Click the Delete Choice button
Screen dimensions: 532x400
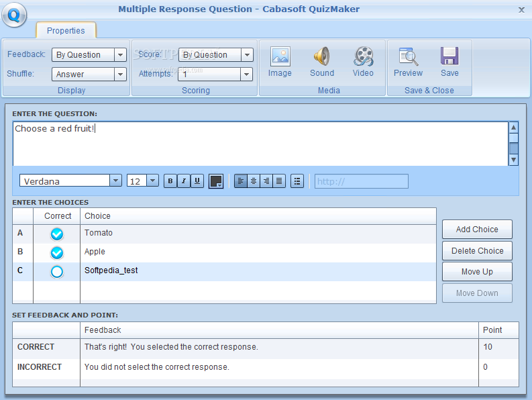(477, 250)
